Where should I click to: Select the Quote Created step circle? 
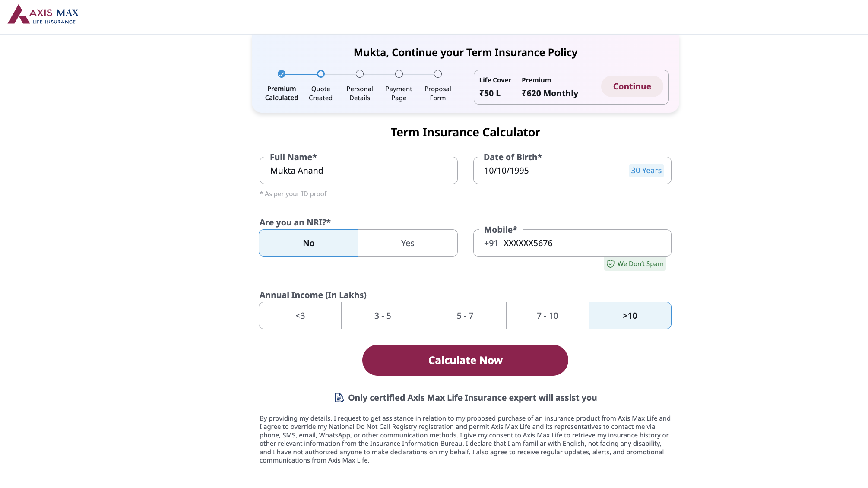[x=320, y=74]
